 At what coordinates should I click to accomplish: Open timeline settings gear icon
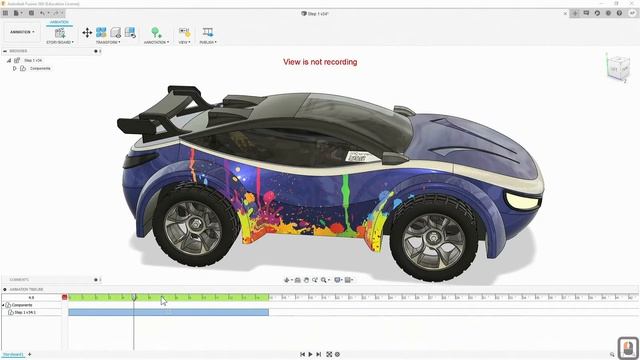[337, 354]
